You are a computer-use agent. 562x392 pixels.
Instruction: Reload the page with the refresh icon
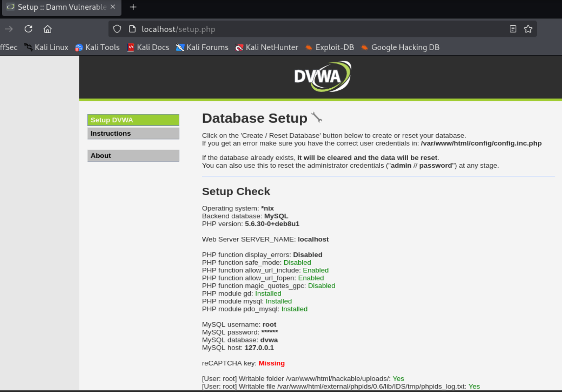click(x=28, y=29)
